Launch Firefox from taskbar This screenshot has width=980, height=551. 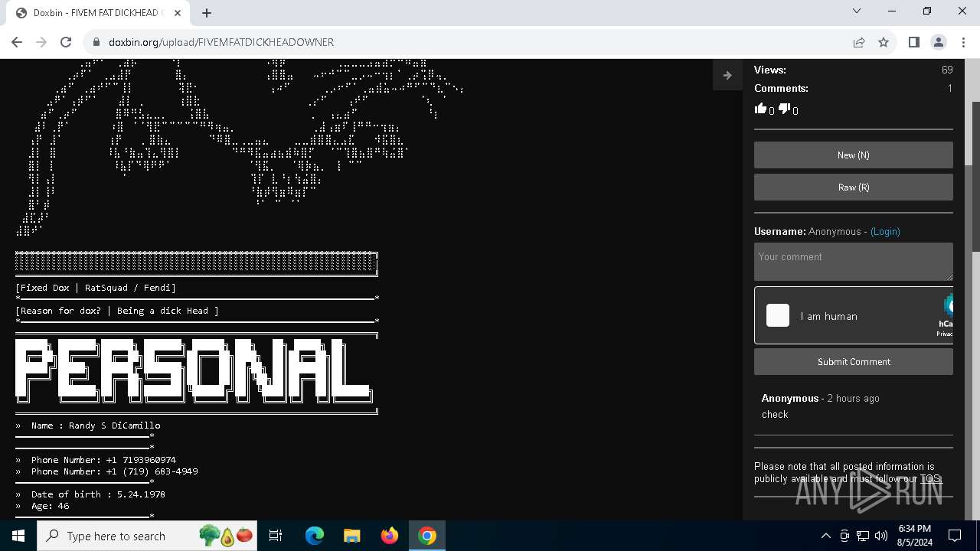[x=389, y=536]
